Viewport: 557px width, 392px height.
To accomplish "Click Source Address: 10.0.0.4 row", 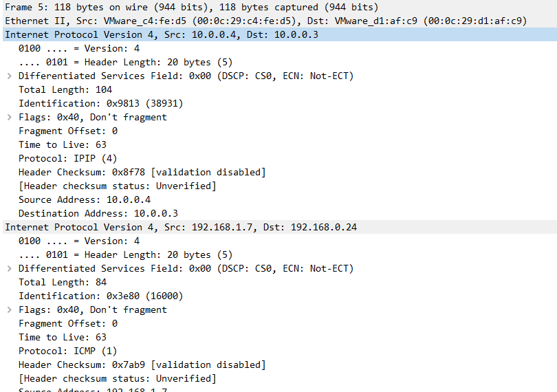I will click(85, 199).
